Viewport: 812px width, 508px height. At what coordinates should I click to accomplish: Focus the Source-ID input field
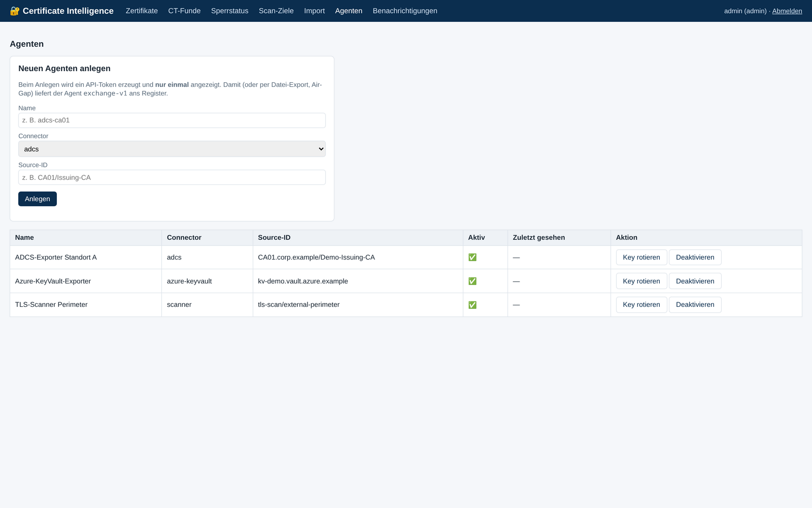point(172,177)
